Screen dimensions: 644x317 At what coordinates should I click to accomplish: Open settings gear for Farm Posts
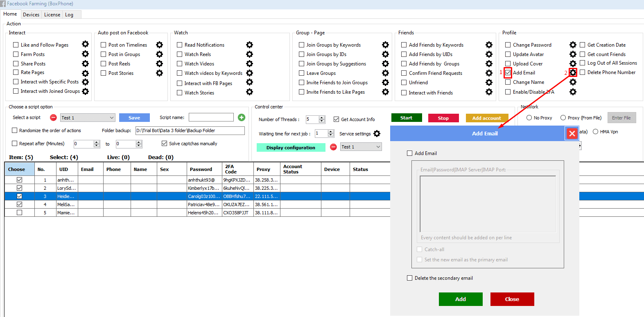[85, 54]
